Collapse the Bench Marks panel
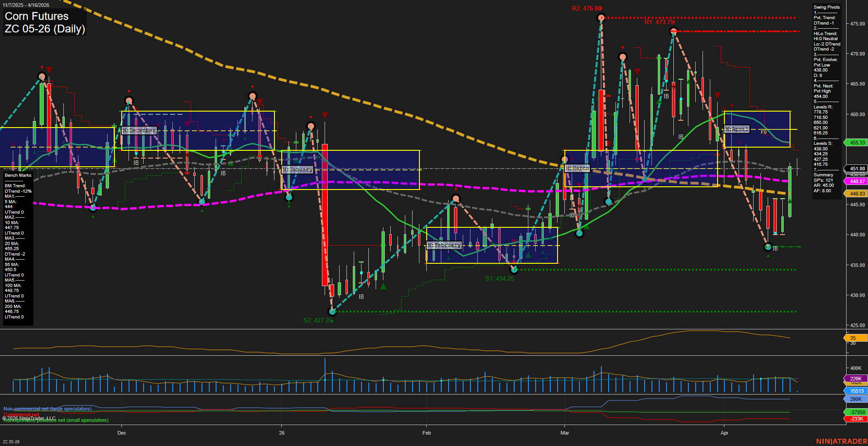868x446 pixels. 17,175
